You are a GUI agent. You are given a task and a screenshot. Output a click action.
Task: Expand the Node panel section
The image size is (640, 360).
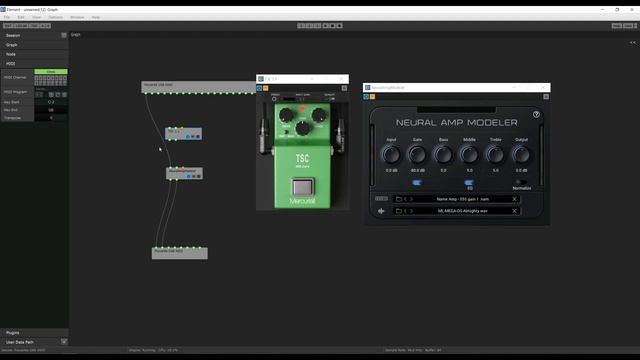coord(34,54)
